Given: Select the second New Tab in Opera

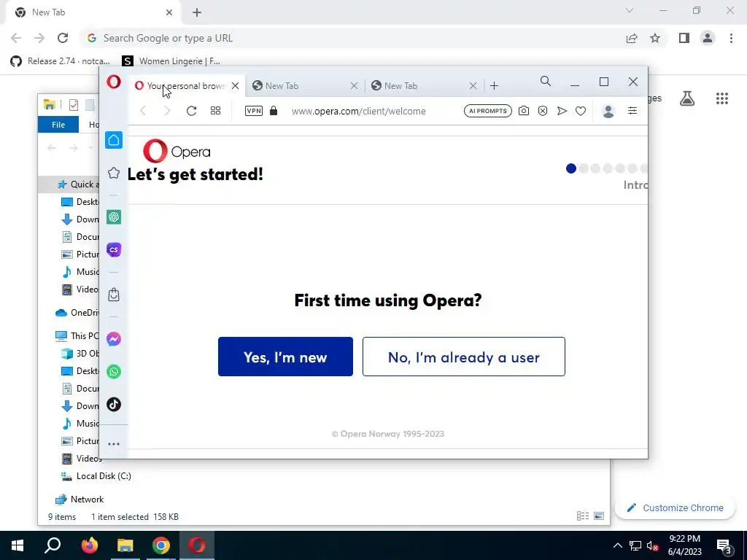Looking at the screenshot, I should (x=305, y=86).
